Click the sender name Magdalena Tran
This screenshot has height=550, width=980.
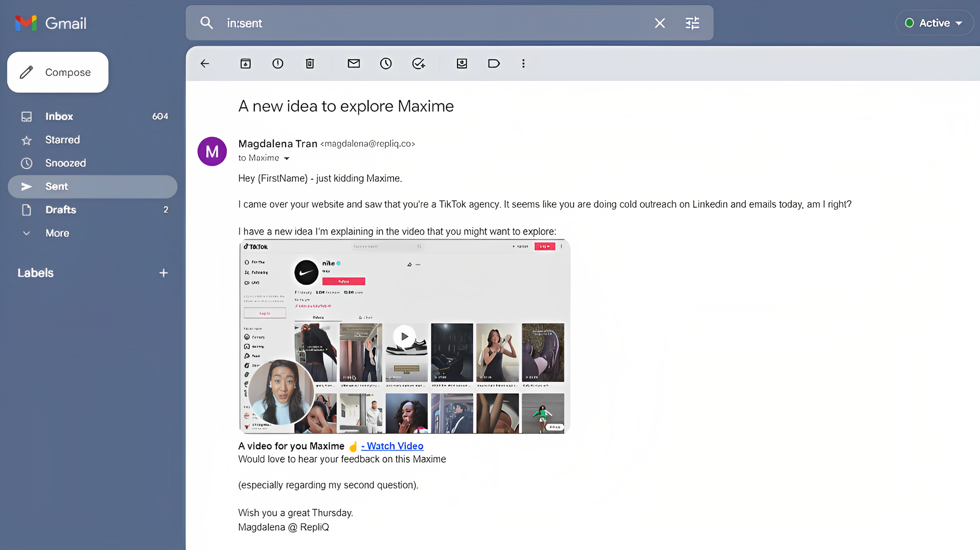[x=278, y=143]
